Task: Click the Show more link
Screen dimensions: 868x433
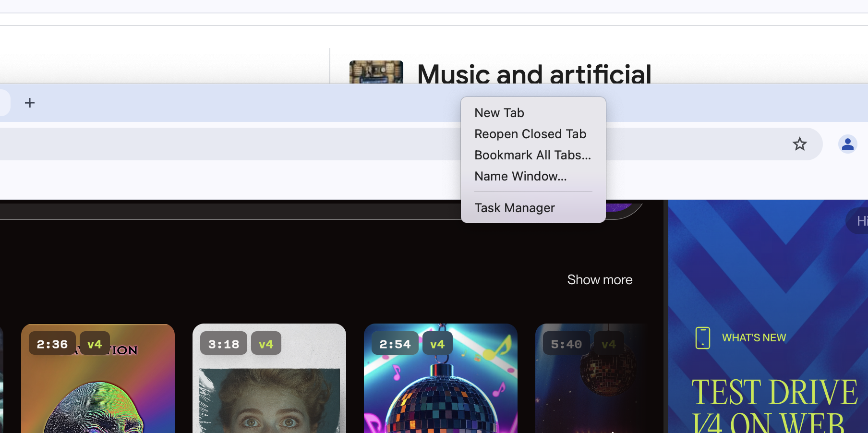Action: tap(600, 280)
